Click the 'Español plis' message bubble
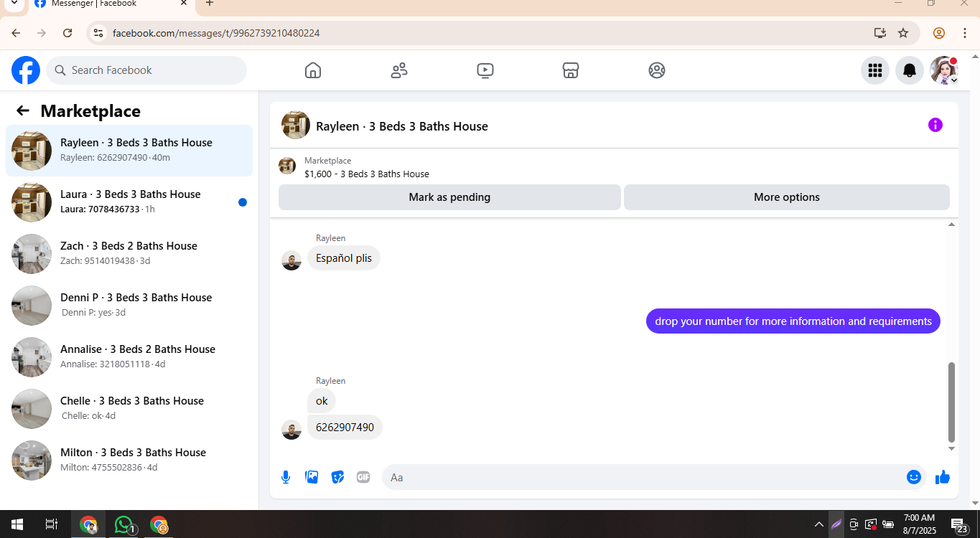The height and width of the screenshot is (538, 980). tap(344, 258)
